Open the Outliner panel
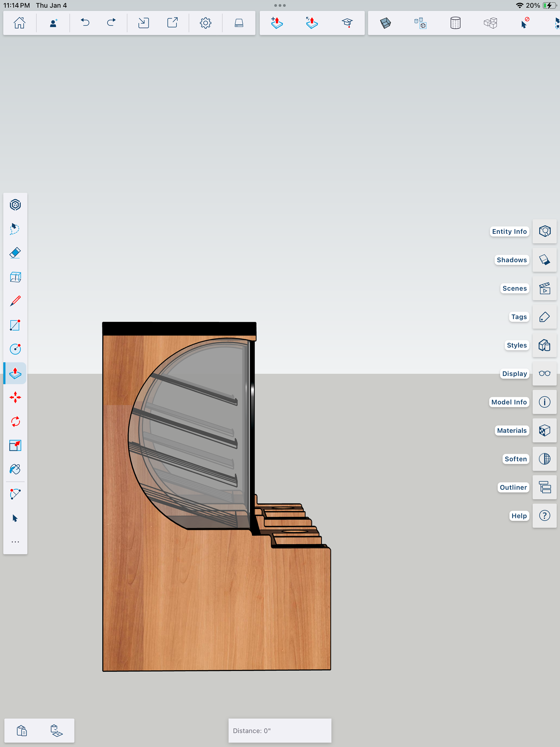 [544, 487]
